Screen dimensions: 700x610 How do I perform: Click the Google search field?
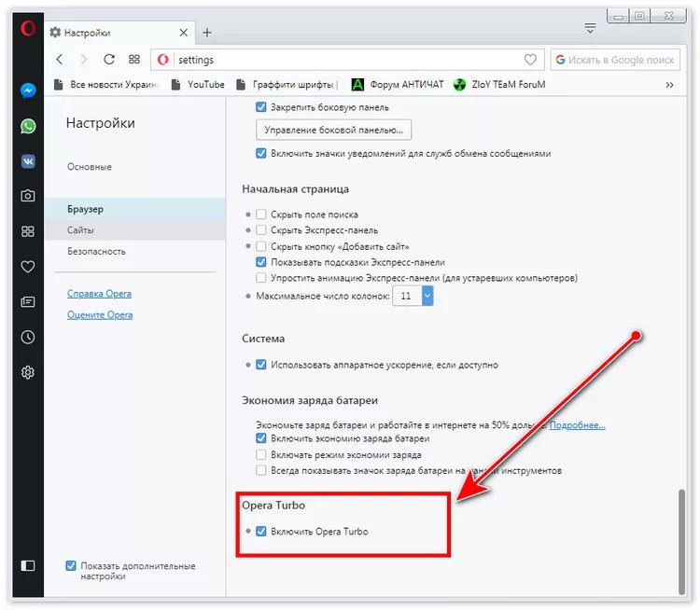coord(615,60)
